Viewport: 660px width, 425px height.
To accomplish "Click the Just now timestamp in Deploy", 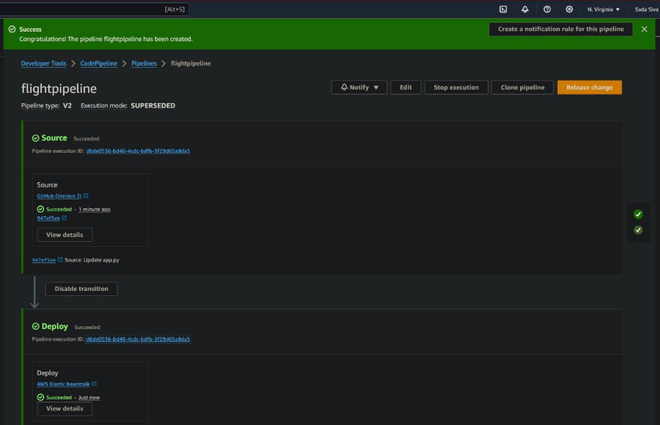I will [x=89, y=397].
